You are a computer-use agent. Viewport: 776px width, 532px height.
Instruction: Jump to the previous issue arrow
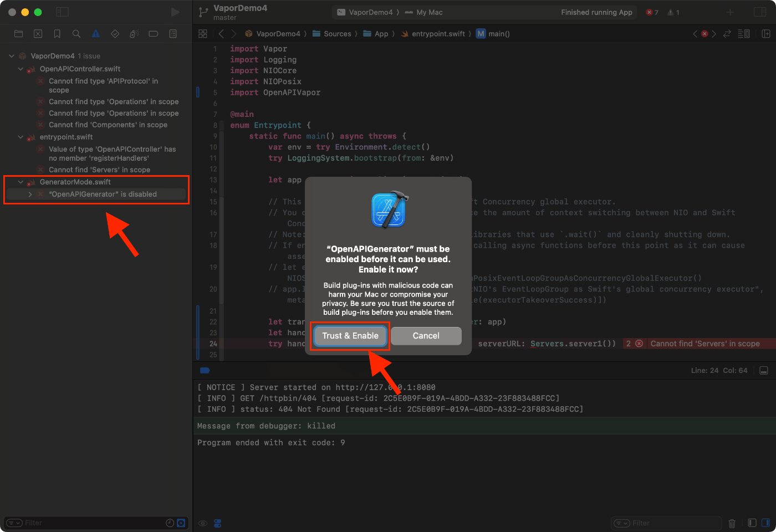[x=695, y=34]
